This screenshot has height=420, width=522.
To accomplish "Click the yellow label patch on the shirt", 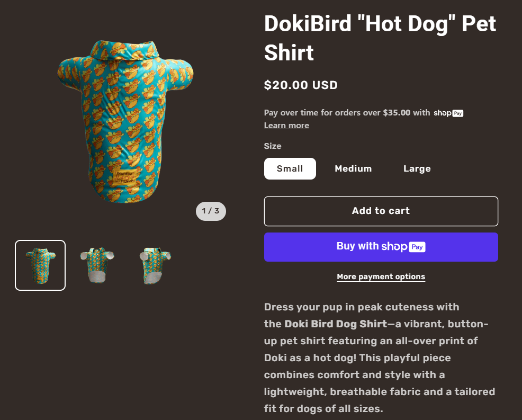I will point(125,175).
